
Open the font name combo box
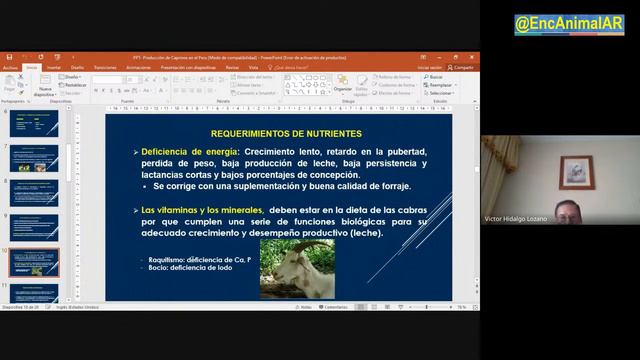coord(108,80)
